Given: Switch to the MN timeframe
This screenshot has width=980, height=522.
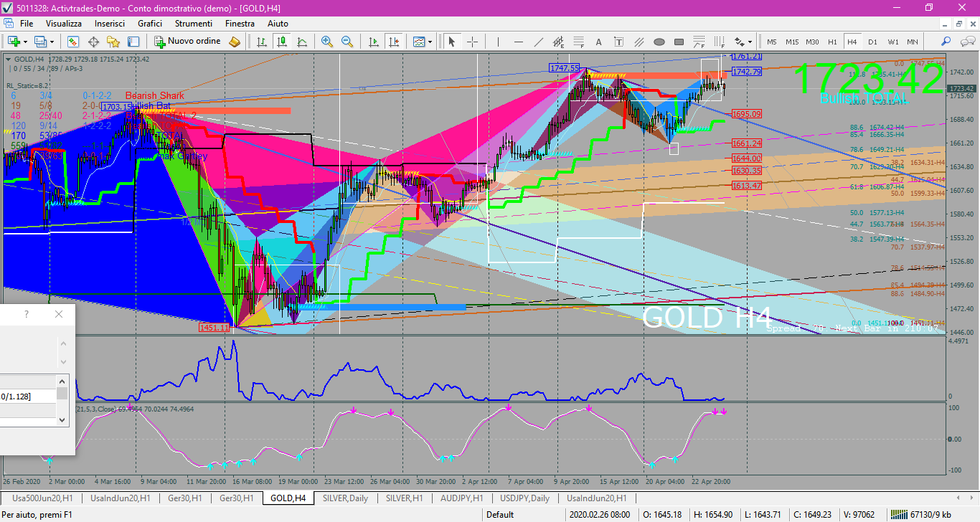Looking at the screenshot, I should coord(912,42).
